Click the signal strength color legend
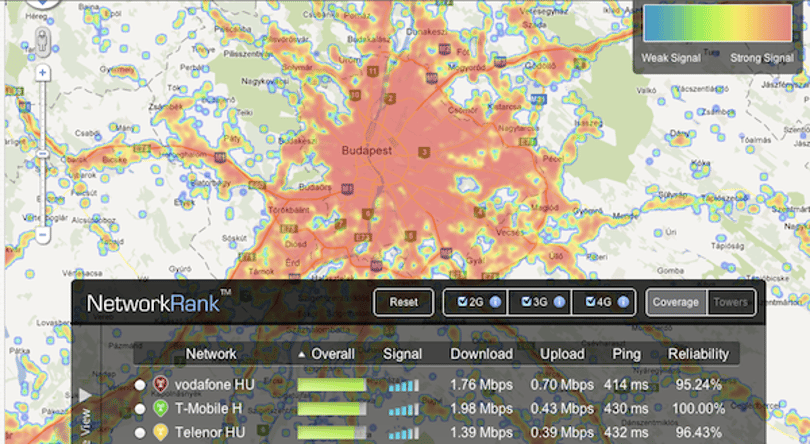810x444 pixels. pyautogui.click(x=718, y=23)
